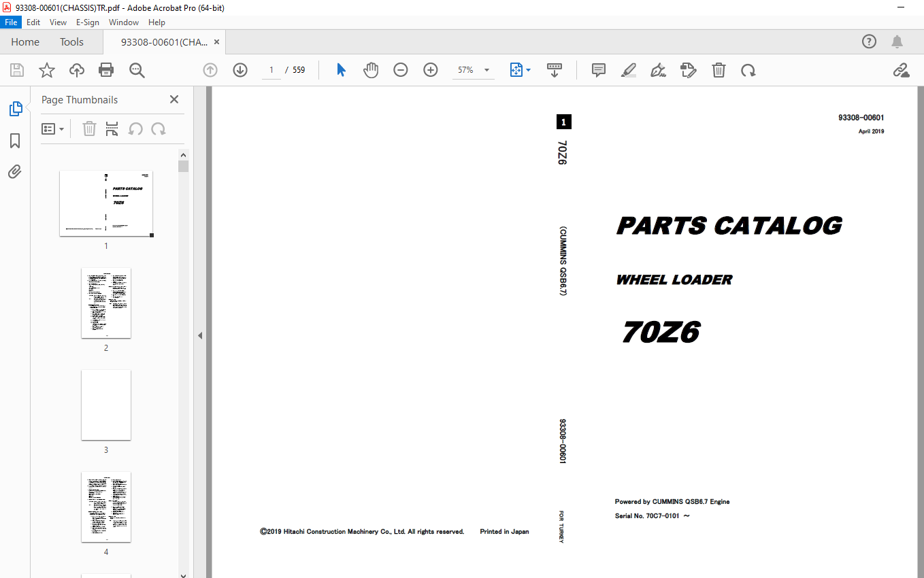
Task: Select the 93308-00601 document tab
Action: (x=164, y=41)
